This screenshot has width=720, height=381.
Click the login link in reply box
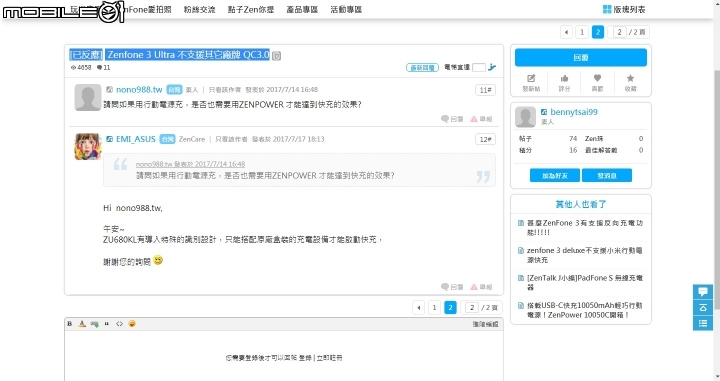(305, 358)
